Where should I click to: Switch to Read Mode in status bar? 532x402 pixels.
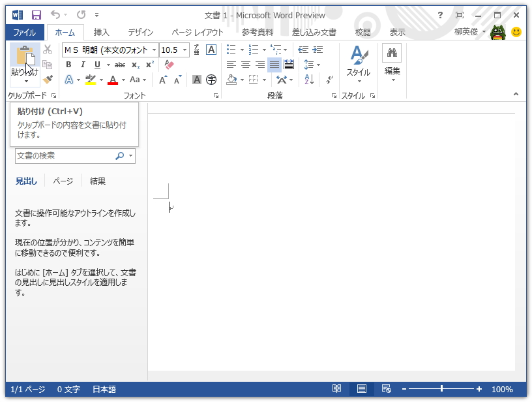(336, 389)
